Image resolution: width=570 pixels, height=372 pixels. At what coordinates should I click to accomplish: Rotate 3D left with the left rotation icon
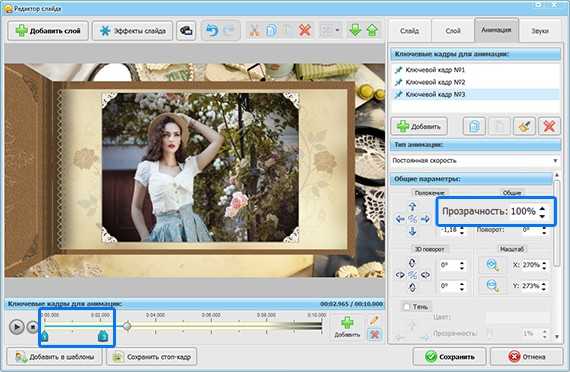[400, 275]
